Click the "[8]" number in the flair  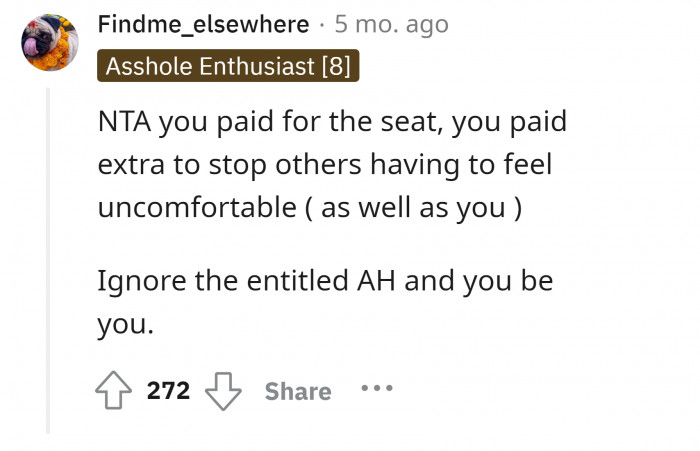coord(334,67)
